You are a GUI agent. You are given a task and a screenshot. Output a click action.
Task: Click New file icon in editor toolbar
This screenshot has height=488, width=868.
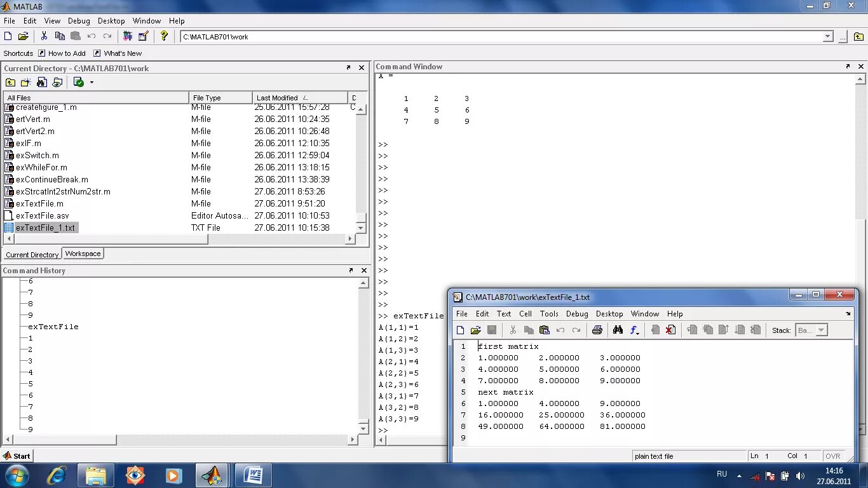point(461,330)
